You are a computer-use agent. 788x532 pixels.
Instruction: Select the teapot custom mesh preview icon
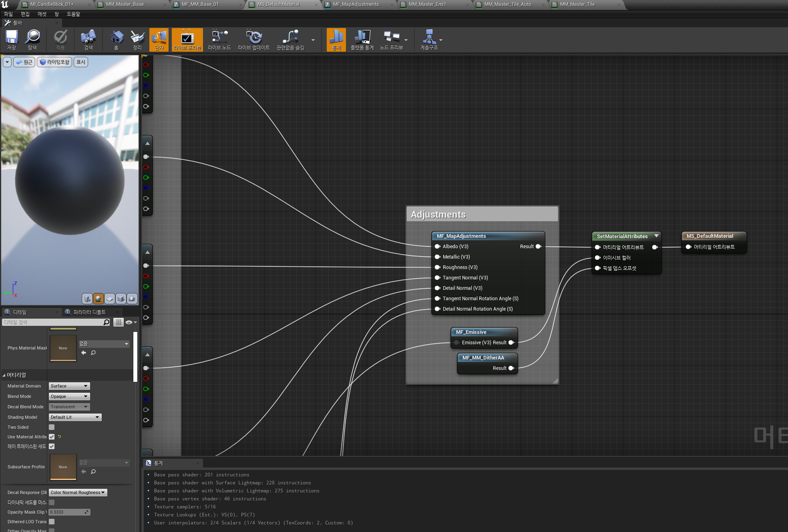pos(132,299)
